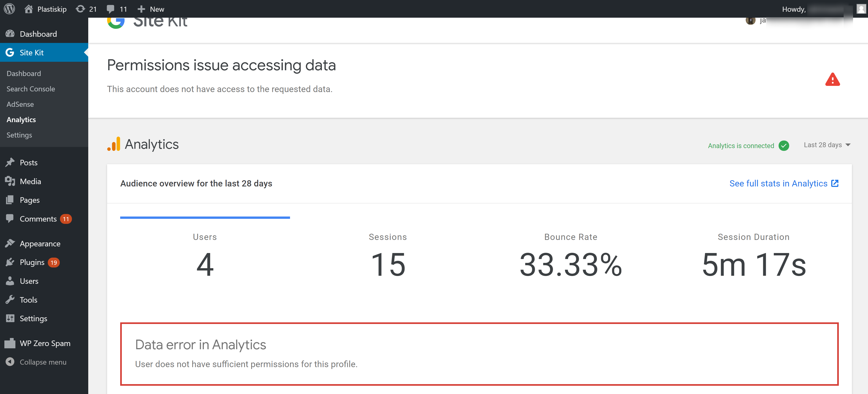Viewport: 868px width, 394px height.
Task: Open the WP Zero Spam menu
Action: (44, 343)
